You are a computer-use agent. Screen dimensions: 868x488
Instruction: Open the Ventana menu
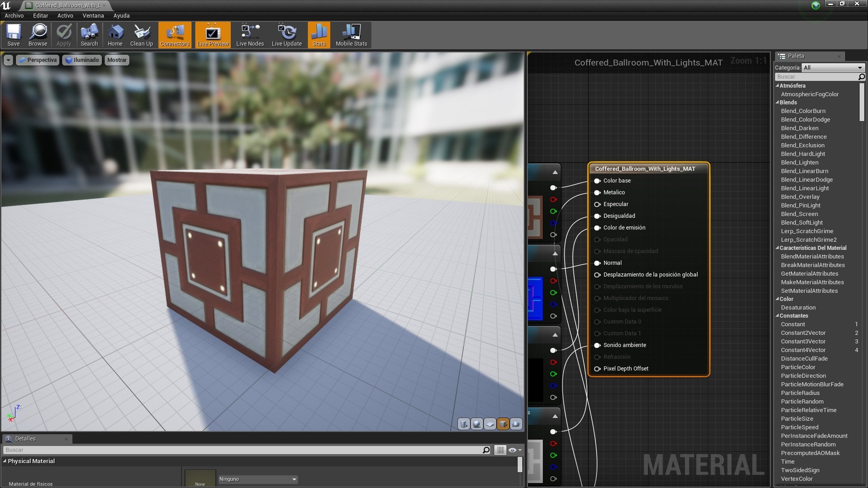(x=93, y=15)
